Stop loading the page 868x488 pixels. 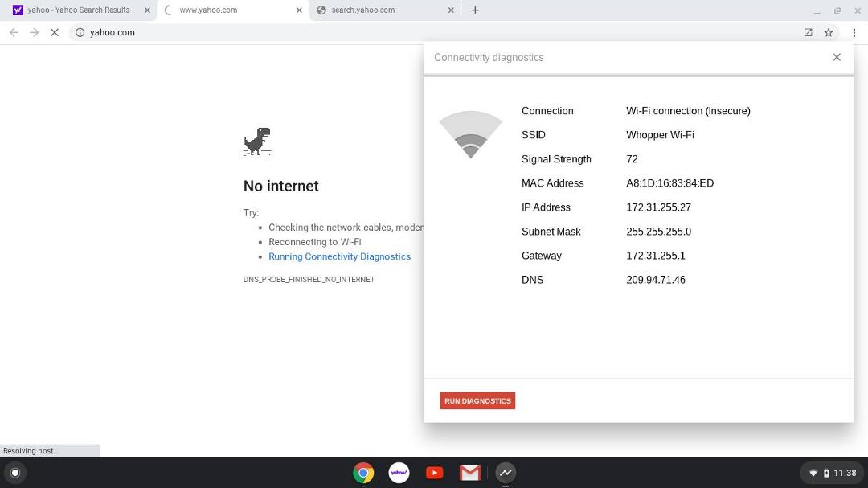click(x=55, y=33)
